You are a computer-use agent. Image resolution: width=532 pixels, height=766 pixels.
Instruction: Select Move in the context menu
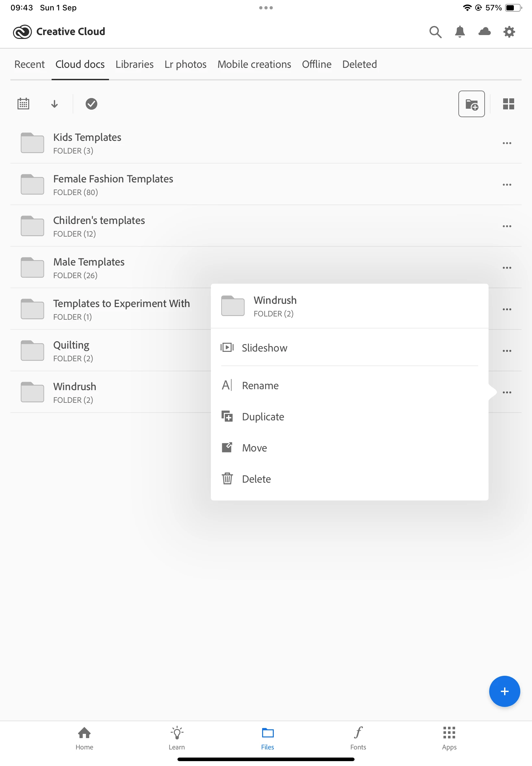coord(349,448)
